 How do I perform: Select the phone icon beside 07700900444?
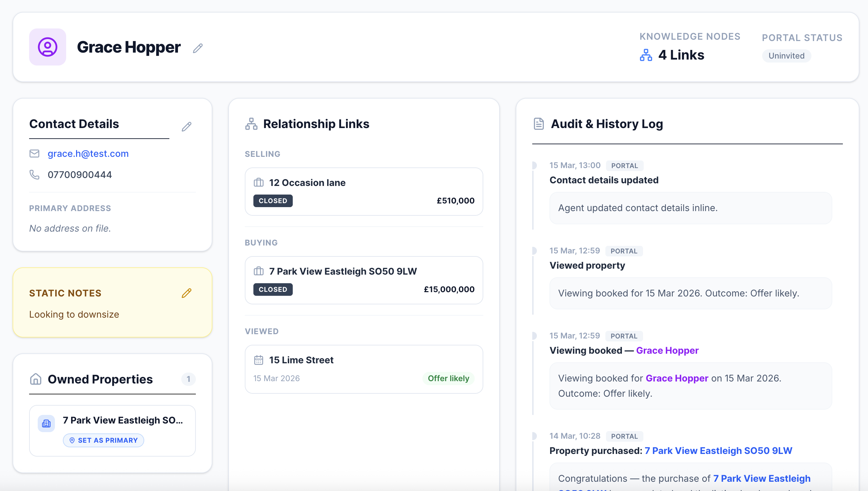35,174
